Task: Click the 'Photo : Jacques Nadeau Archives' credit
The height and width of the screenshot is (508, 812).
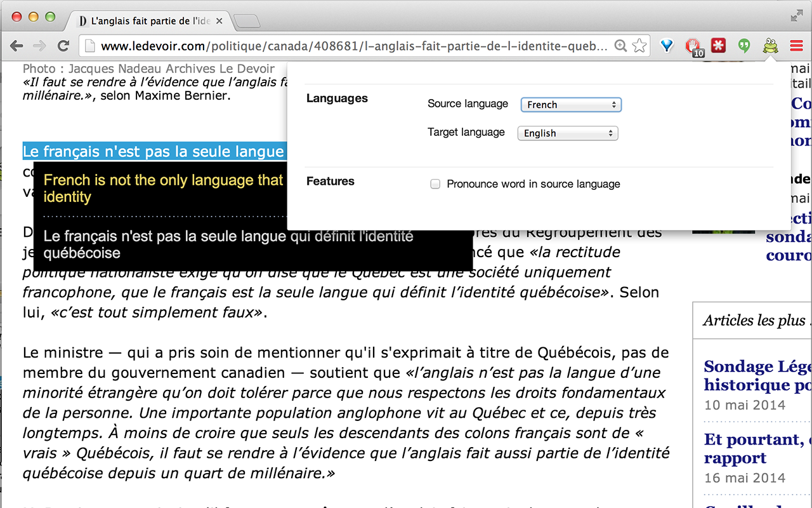Action: click(x=148, y=69)
